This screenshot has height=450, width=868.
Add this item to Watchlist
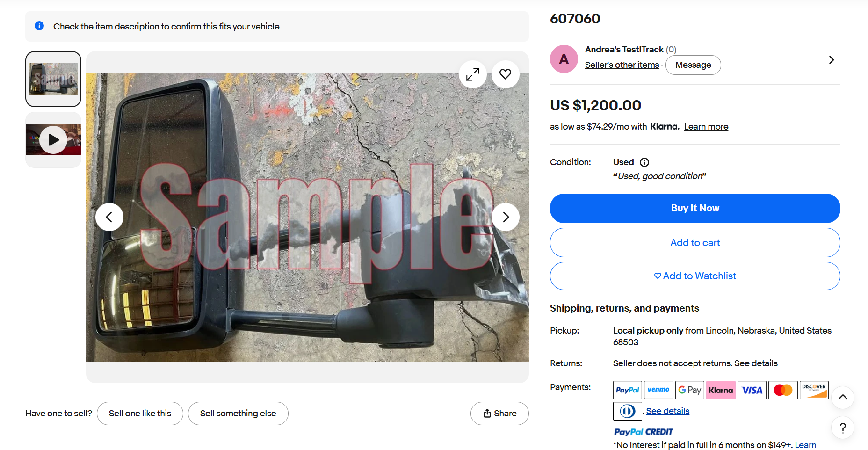point(695,276)
